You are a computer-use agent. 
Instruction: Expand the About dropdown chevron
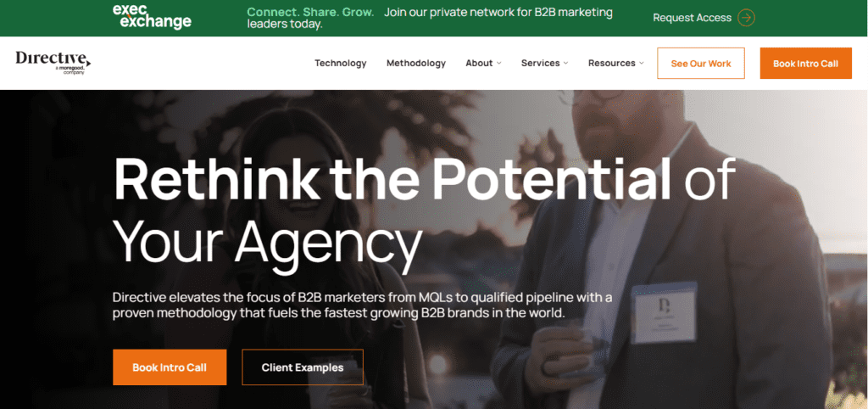(498, 63)
